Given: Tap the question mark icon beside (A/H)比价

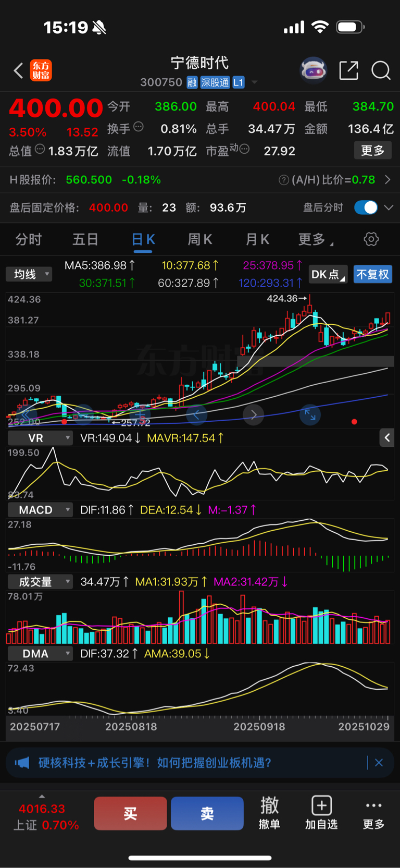Looking at the screenshot, I should [x=284, y=180].
